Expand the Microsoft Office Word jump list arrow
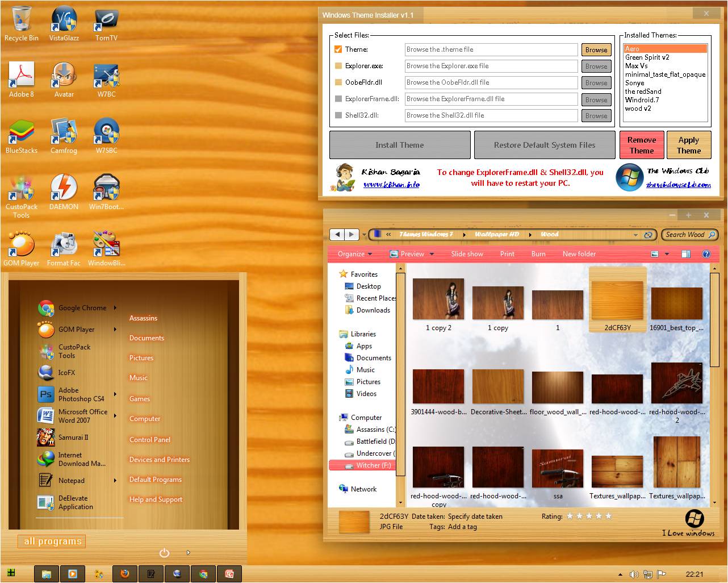The image size is (728, 583). coord(115,416)
